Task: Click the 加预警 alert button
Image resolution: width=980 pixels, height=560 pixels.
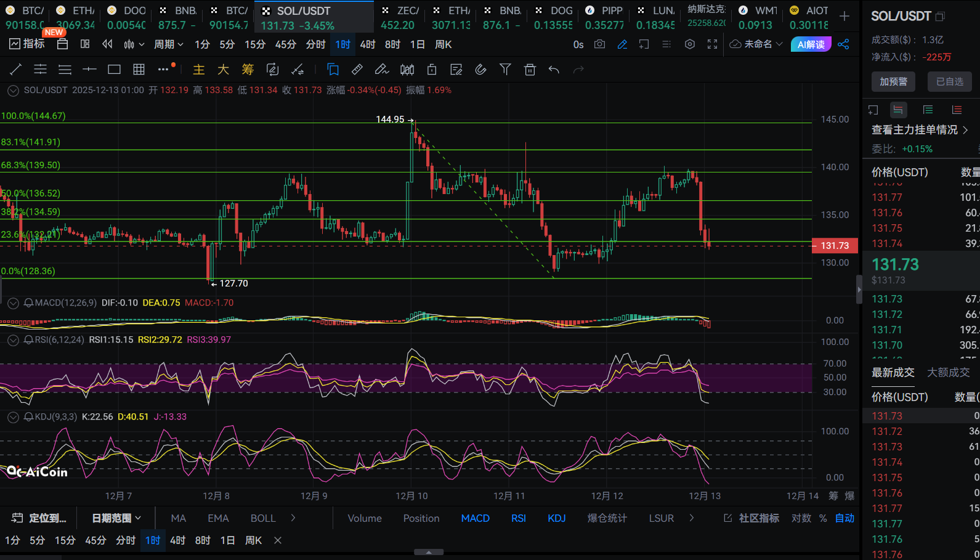Action: pos(893,81)
